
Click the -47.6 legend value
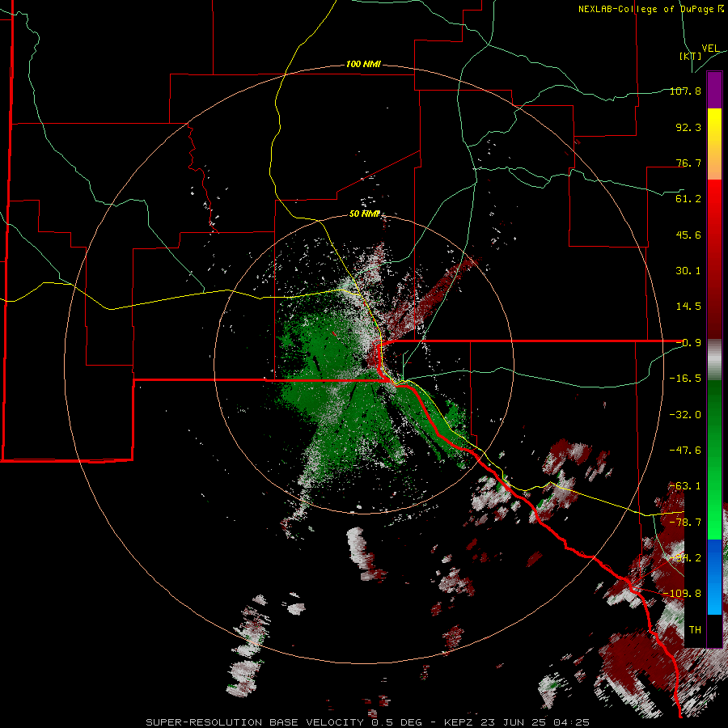point(685,451)
